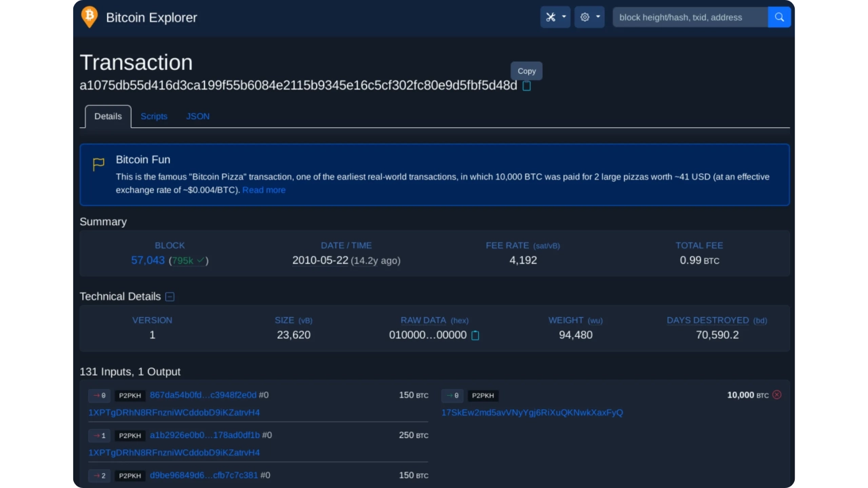Open input transaction a1b2926e0b0…178ad0df1b
The image size is (868, 488).
(x=204, y=435)
